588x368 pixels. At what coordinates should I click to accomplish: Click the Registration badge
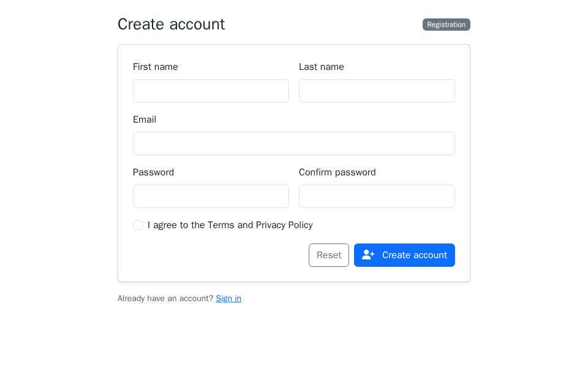447,25
